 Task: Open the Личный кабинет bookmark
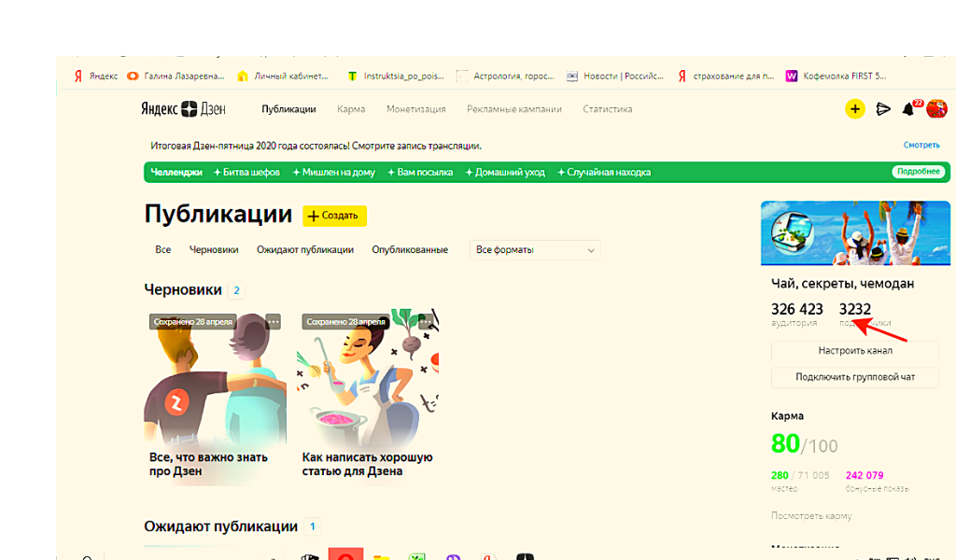click(x=284, y=77)
